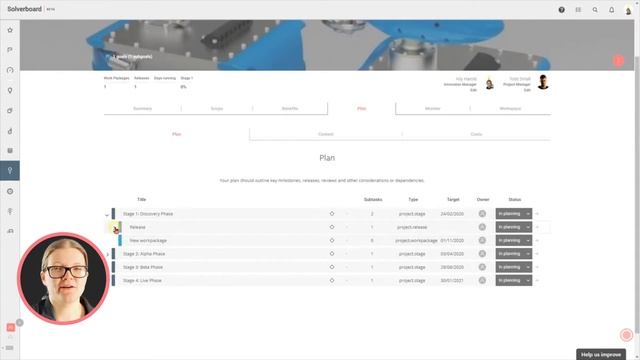The height and width of the screenshot is (360, 640).
Task: Switch to the Costs sub-tab
Action: [x=476, y=134]
